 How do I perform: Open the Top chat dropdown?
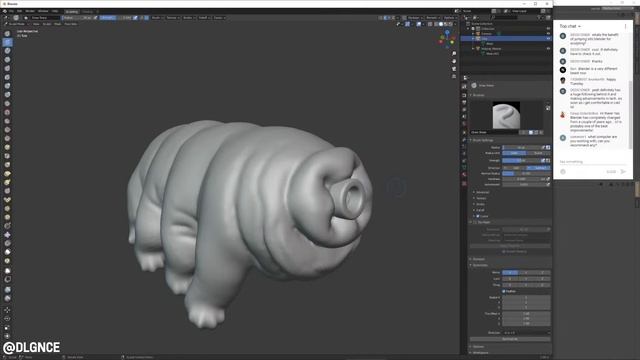click(x=570, y=26)
